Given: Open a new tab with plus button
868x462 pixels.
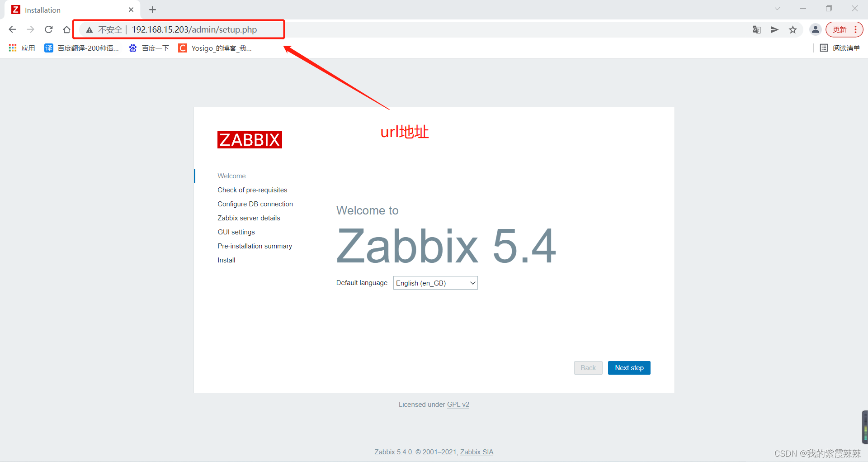Looking at the screenshot, I should coord(152,10).
